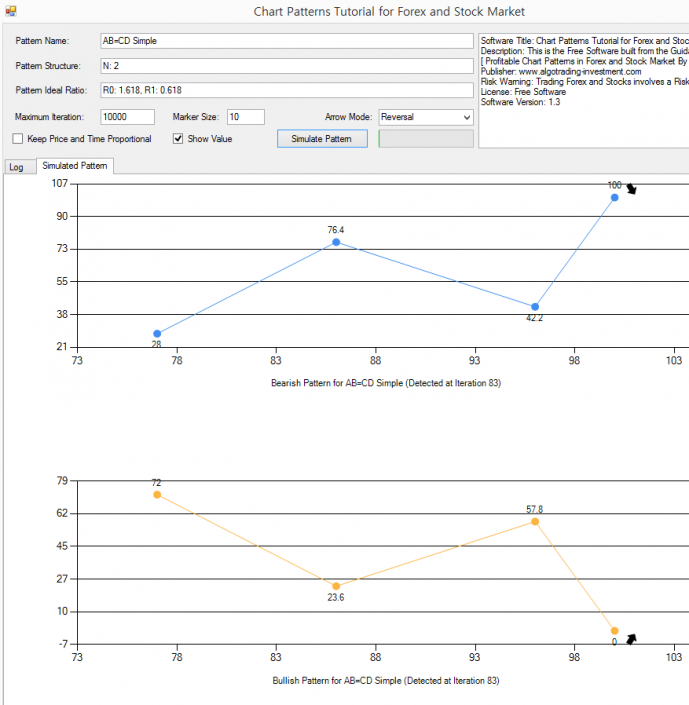Click the Marker Size input box
The height and width of the screenshot is (705, 689).
(246, 117)
